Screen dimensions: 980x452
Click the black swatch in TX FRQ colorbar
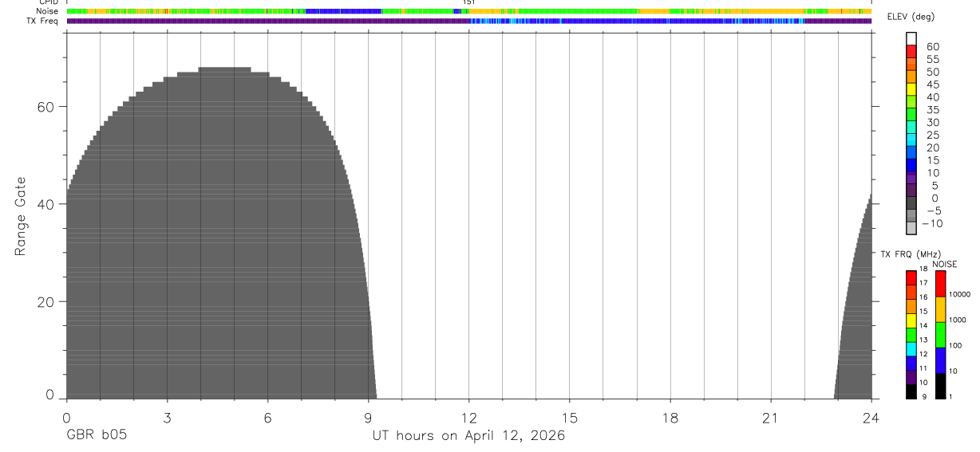coord(911,391)
